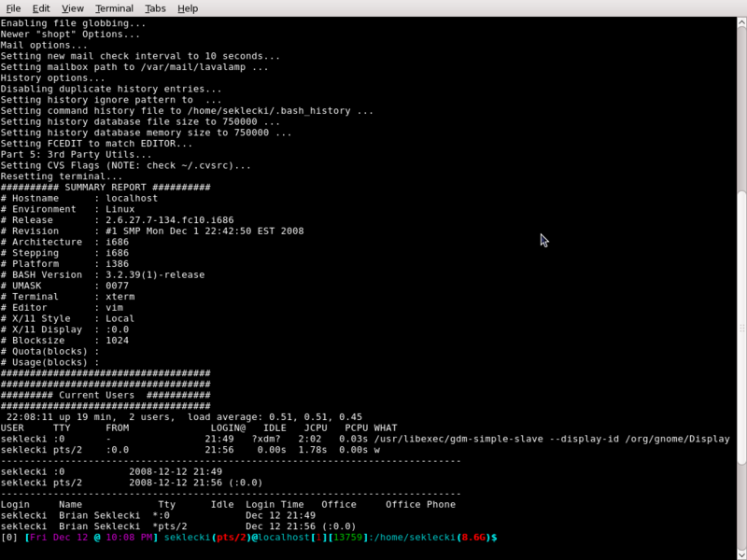Screen dimensions: 747x560
Task: Click the Architecture i686 line
Action: coord(64,242)
